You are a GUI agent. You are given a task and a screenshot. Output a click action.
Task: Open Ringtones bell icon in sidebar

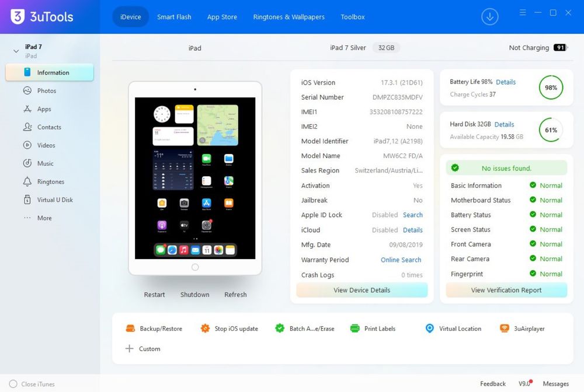[x=27, y=181]
